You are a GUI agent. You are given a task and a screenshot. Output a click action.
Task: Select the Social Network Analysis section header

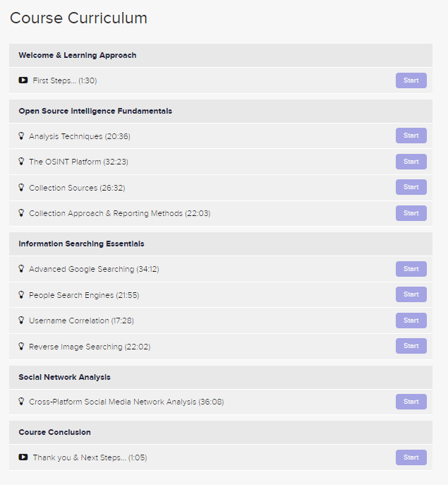point(64,377)
